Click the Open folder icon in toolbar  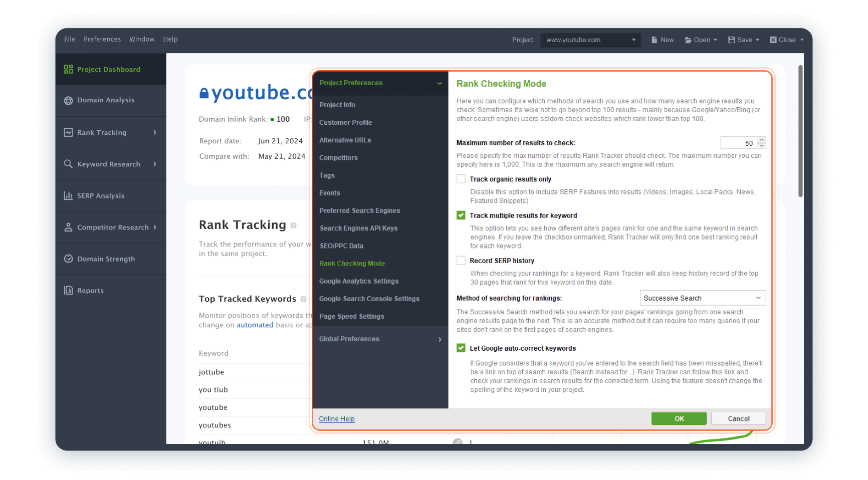tap(689, 40)
